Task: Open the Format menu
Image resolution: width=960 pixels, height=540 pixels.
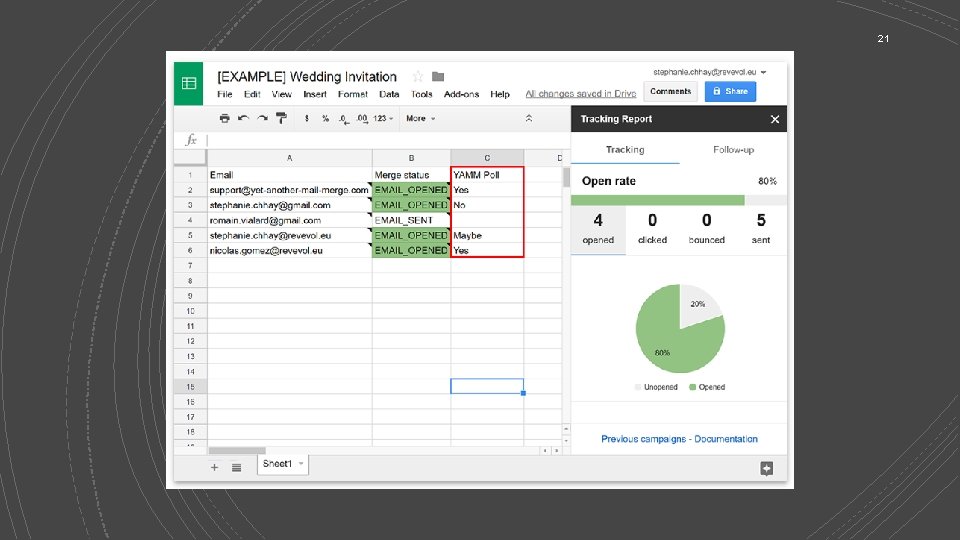Action: coord(353,94)
